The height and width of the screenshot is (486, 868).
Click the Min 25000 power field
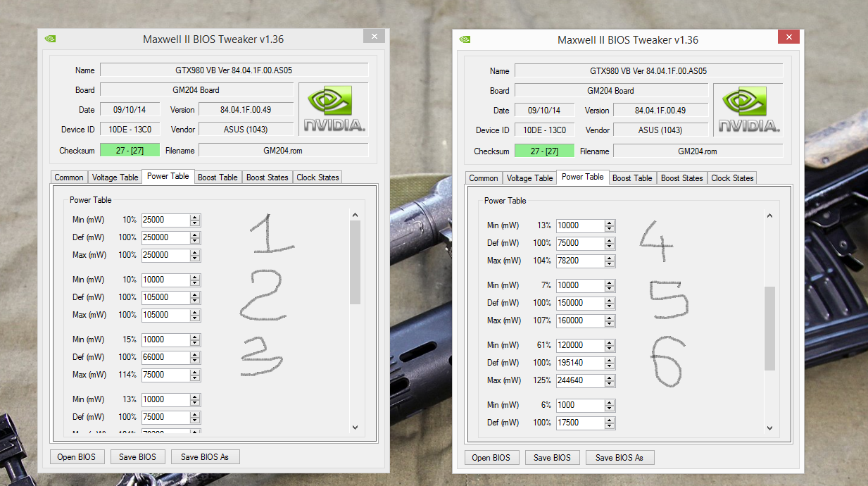coord(165,220)
